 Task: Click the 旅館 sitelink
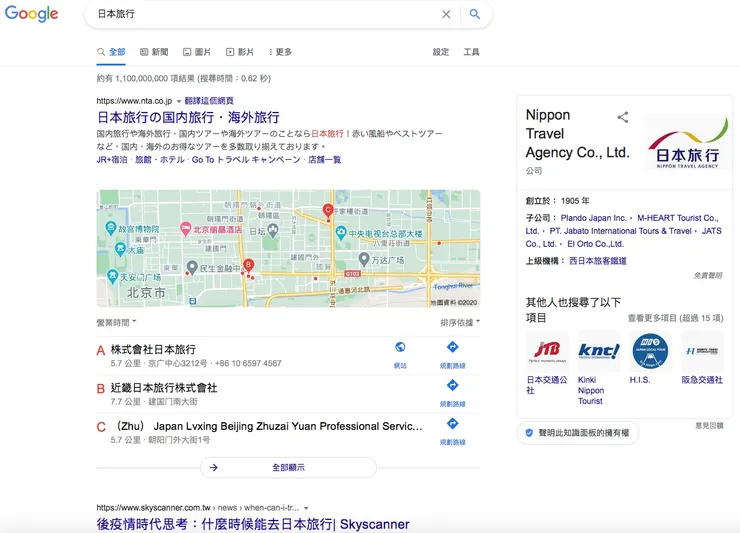[x=143, y=160]
